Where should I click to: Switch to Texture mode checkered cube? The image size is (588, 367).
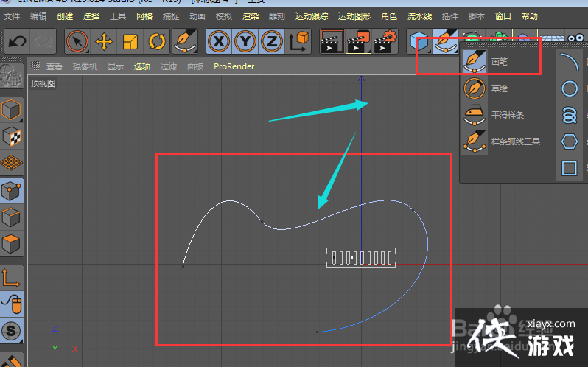point(11,136)
